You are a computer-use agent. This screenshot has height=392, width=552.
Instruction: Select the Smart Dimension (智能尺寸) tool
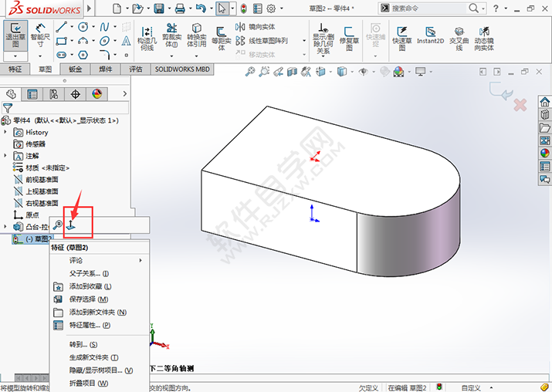(40, 35)
